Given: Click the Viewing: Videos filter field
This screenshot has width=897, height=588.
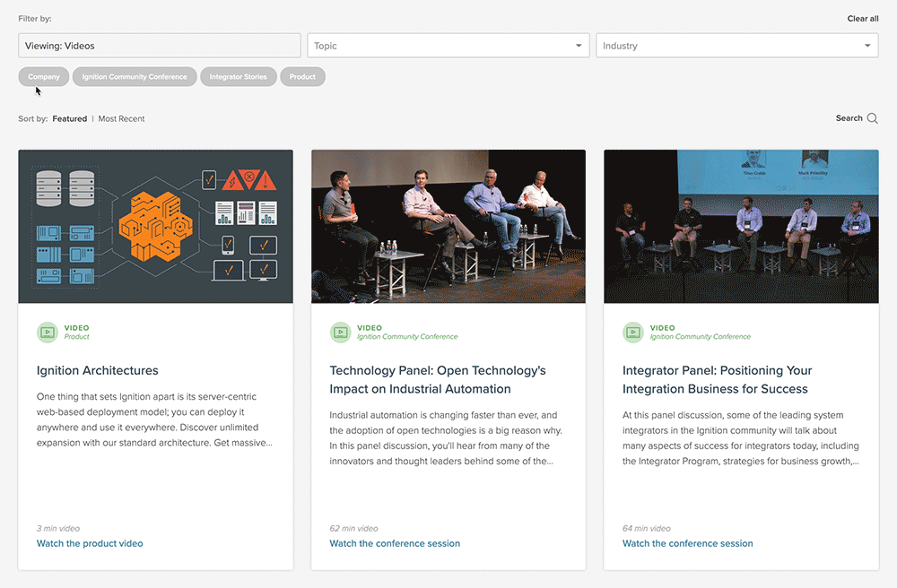Looking at the screenshot, I should coord(160,46).
